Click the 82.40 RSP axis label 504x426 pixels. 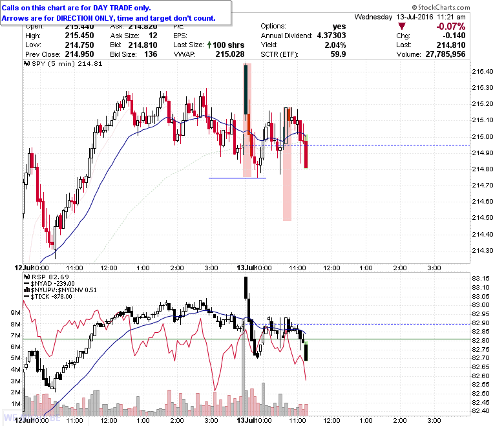click(x=481, y=411)
